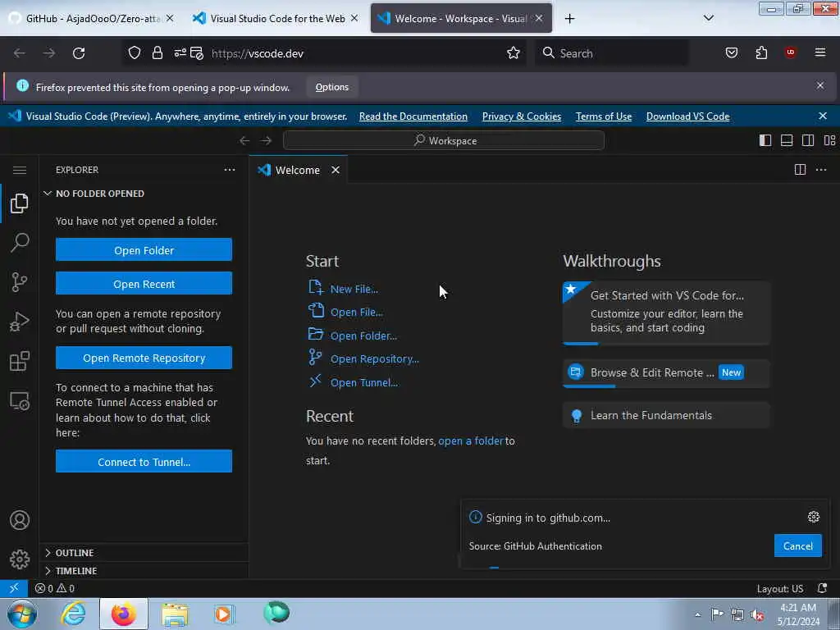Open the Run and Debug view
Image resolution: width=840 pixels, height=630 pixels.
pos(20,322)
